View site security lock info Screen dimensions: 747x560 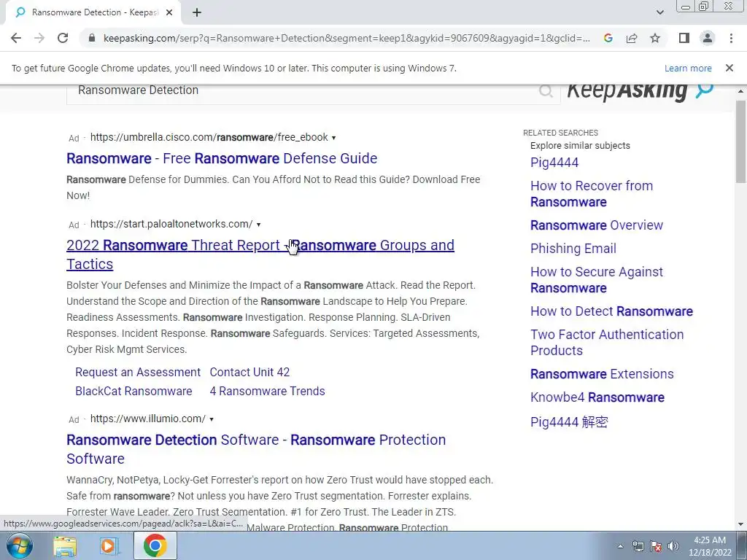click(92, 38)
